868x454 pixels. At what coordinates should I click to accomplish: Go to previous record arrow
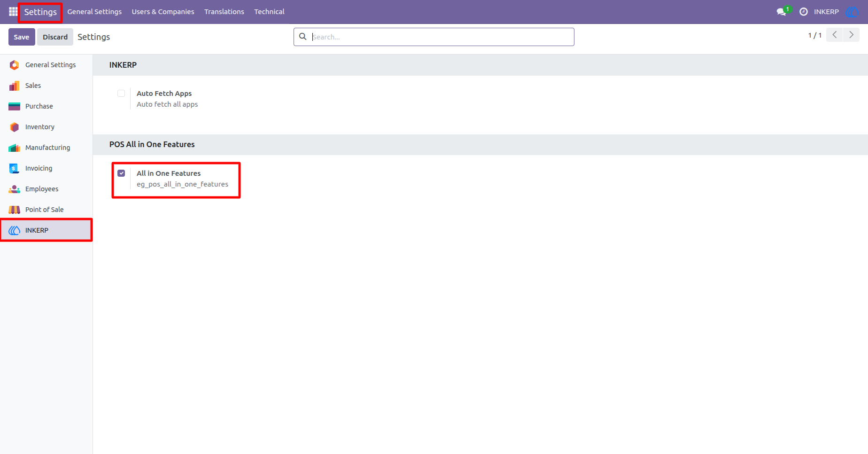[835, 35]
